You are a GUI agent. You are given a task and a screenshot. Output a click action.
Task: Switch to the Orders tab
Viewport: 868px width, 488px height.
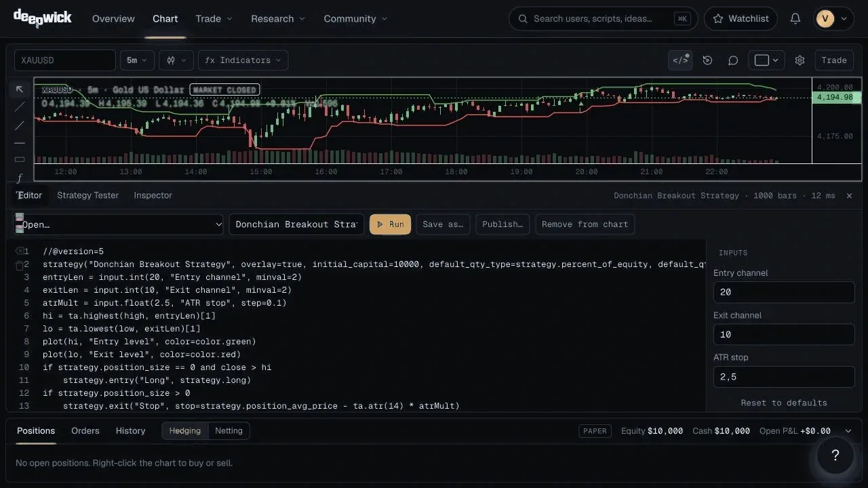(85, 431)
